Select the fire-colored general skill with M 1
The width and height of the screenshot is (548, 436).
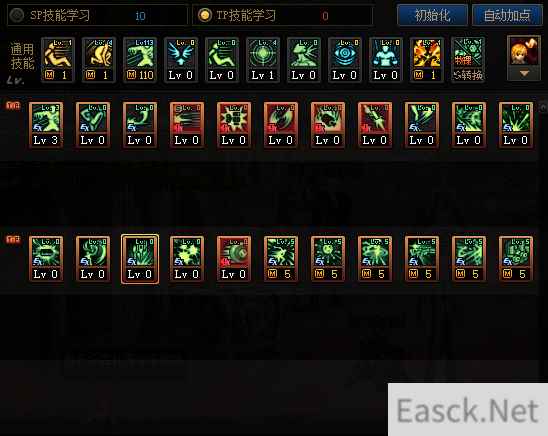click(426, 60)
